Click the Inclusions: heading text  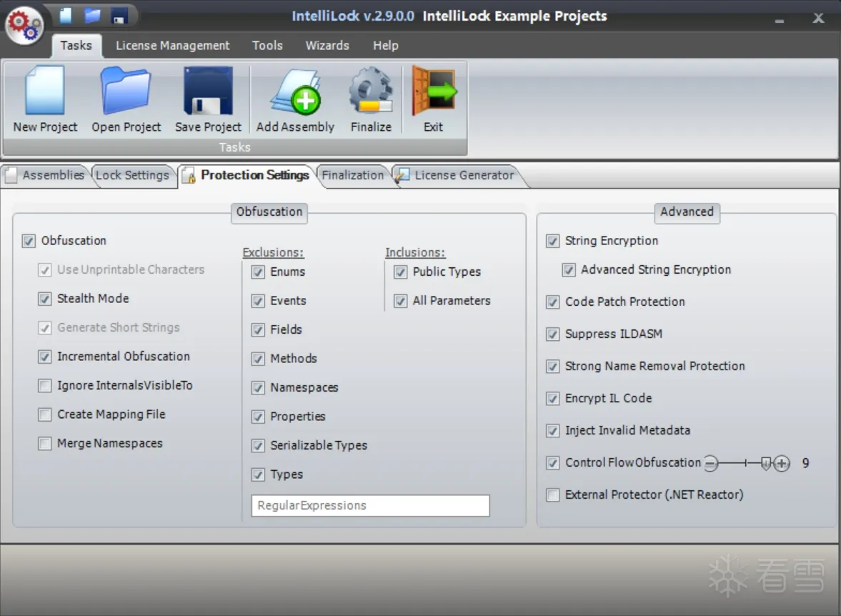415,252
